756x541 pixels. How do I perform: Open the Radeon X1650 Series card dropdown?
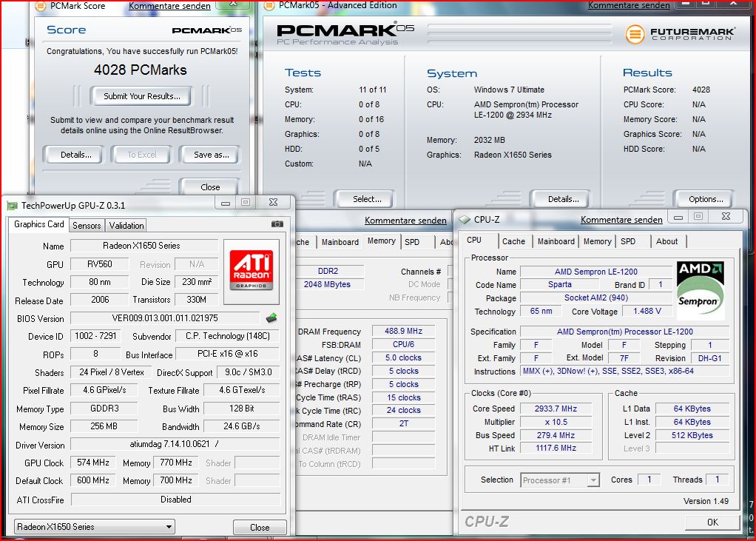(x=95, y=526)
